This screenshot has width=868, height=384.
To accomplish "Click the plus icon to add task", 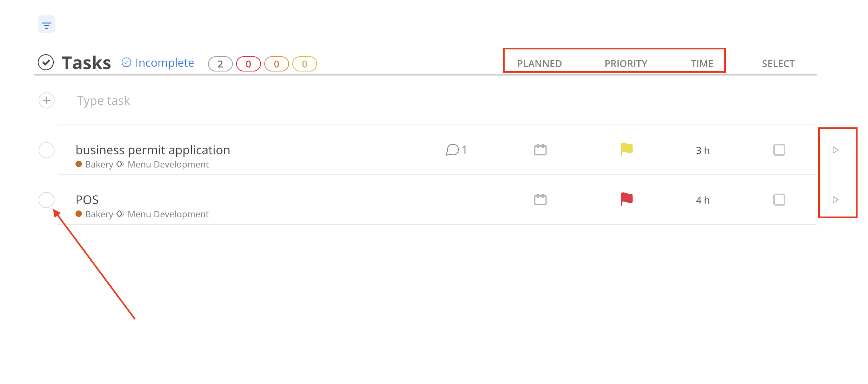I will click(x=47, y=100).
